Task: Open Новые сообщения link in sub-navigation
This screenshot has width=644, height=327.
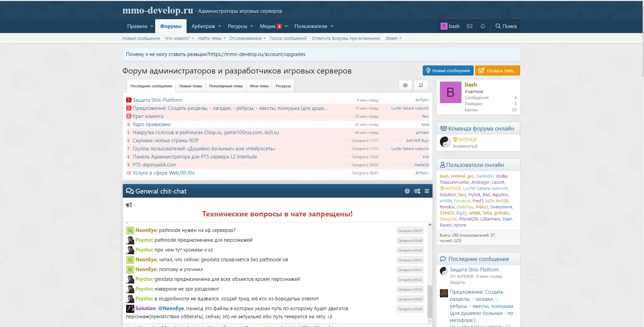Action: (141, 38)
